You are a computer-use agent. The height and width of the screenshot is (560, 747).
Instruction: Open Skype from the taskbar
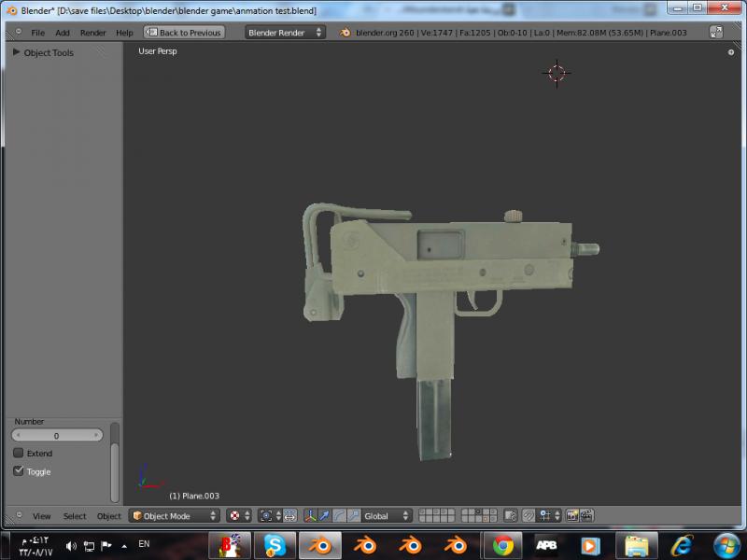tap(275, 546)
